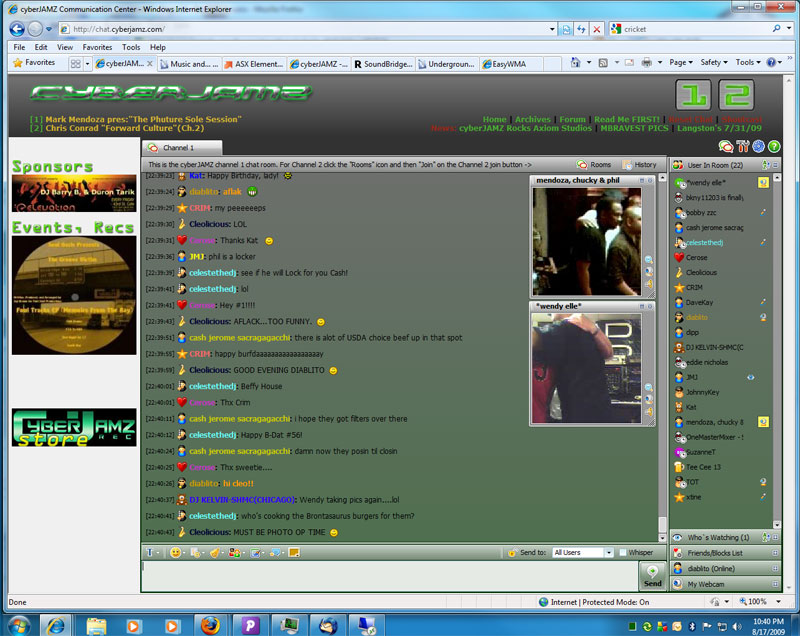800x636 pixels.
Task: Switch to the SoundBridge browser tab
Action: click(x=383, y=64)
